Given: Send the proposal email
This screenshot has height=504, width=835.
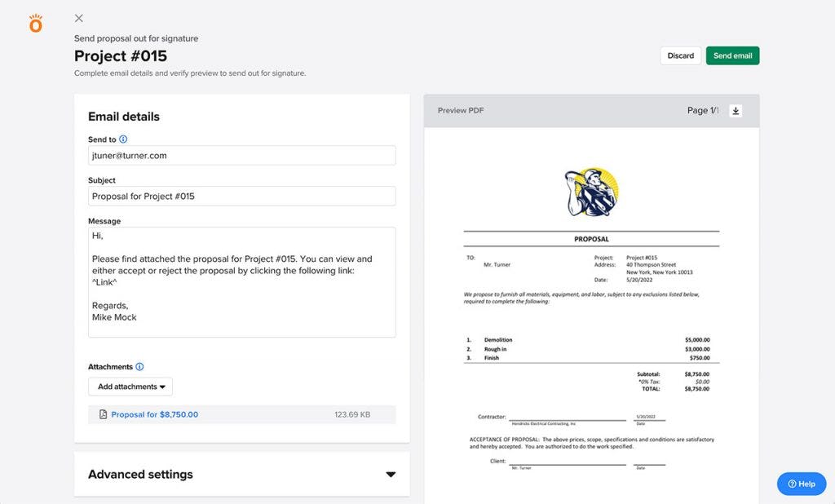Looking at the screenshot, I should (x=732, y=55).
